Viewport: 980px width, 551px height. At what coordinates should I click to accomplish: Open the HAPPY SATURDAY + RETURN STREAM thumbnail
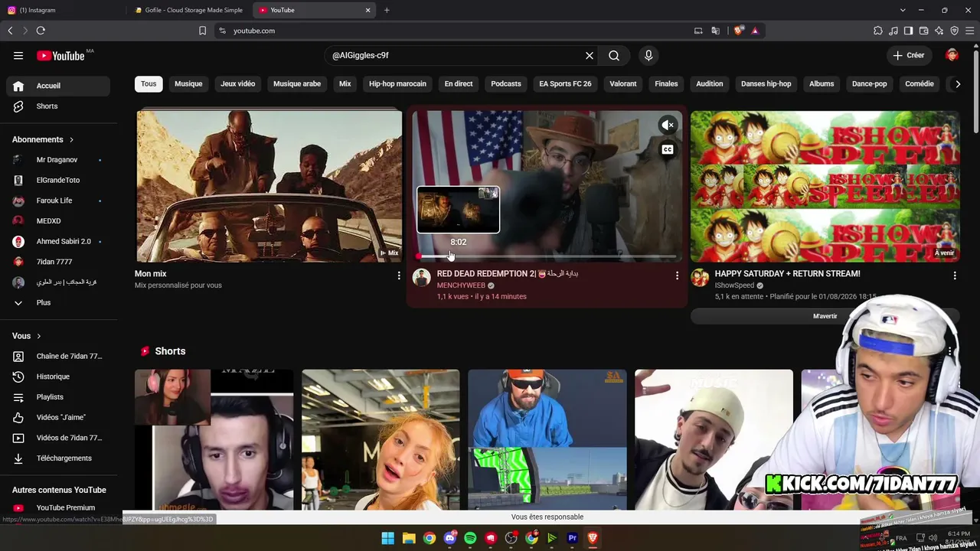coord(825,186)
